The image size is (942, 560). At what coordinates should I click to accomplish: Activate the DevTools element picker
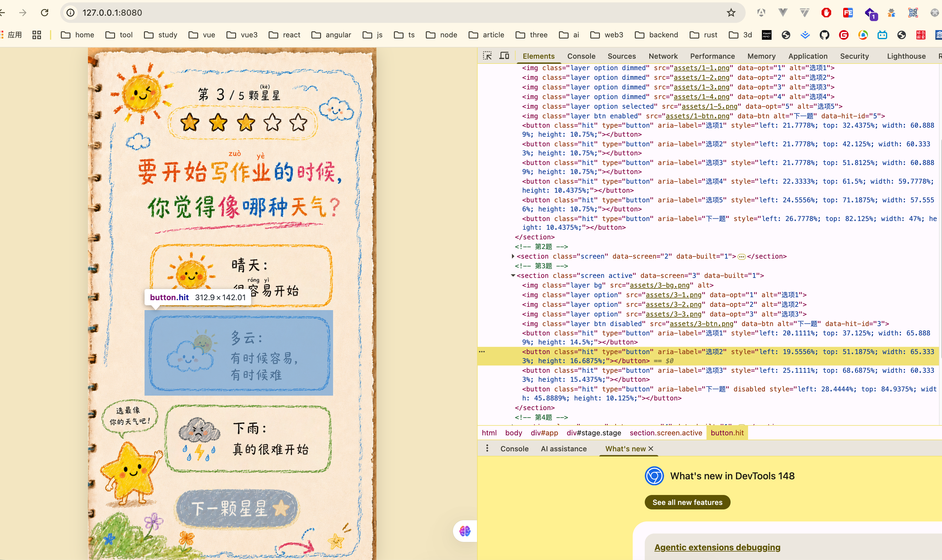pyautogui.click(x=487, y=56)
